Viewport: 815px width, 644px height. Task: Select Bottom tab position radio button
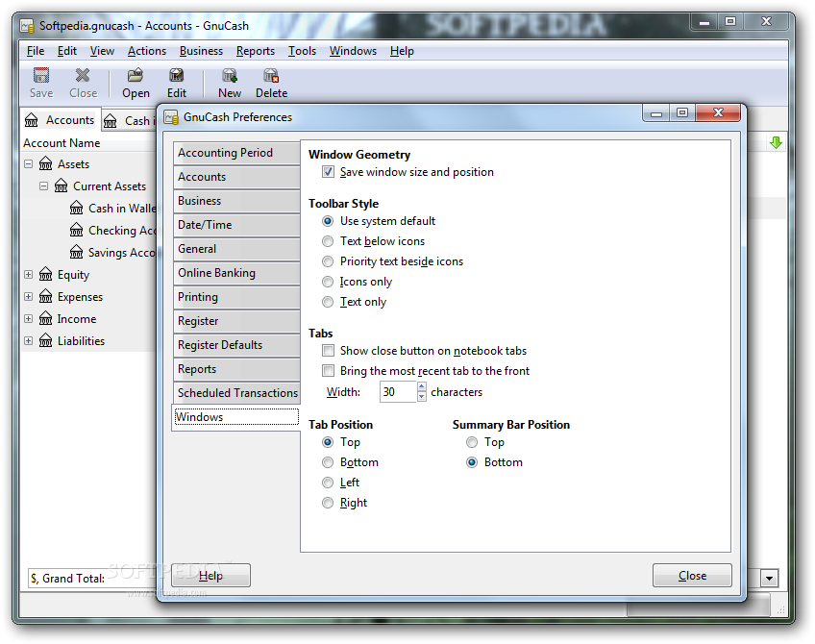[328, 462]
